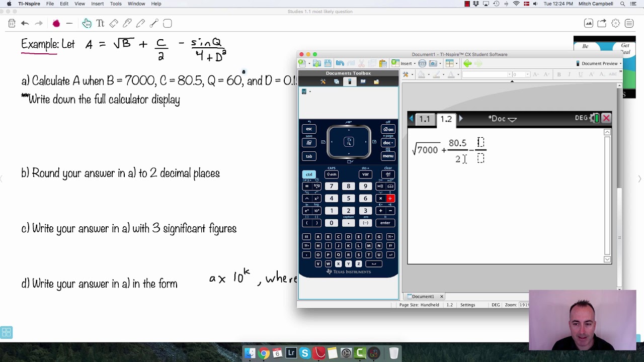Click the scratchpad key below esc
The height and width of the screenshot is (362, 644).
click(309, 143)
